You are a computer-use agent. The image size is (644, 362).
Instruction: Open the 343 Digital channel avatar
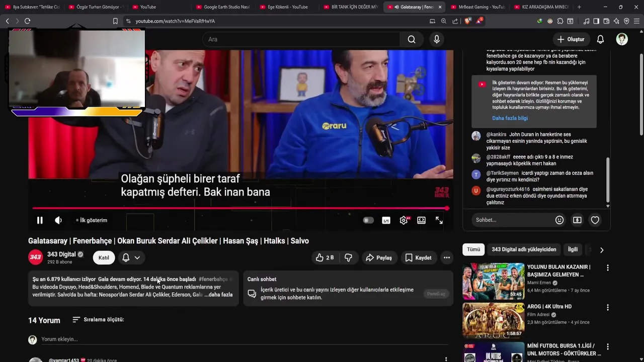[x=35, y=257]
